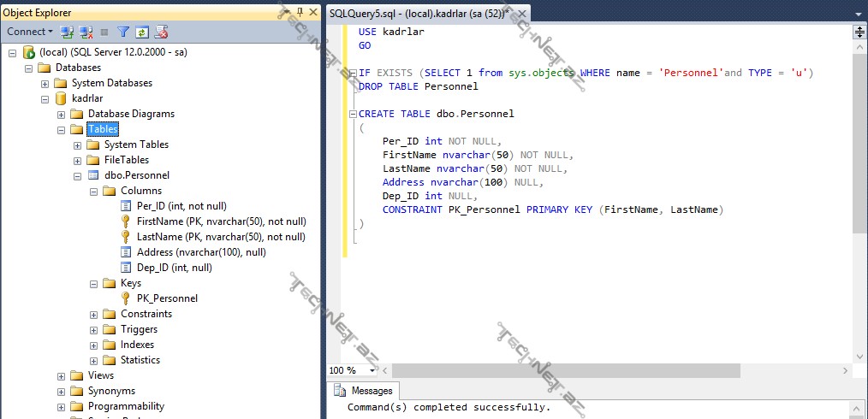Close the SQLQuery5.sql tab
The width and height of the screenshot is (868, 419).
coord(522,14)
